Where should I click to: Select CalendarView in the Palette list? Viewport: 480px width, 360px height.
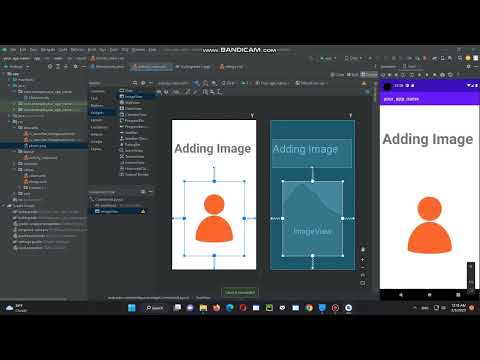click(x=136, y=115)
